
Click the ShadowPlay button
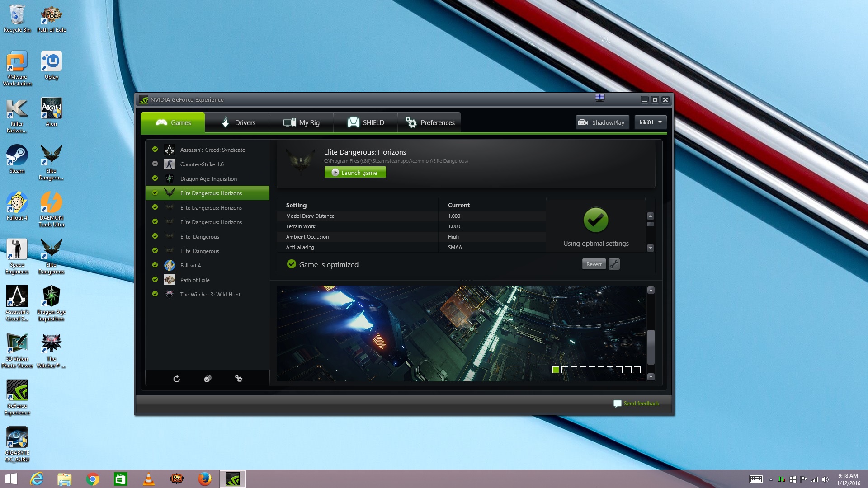click(602, 122)
